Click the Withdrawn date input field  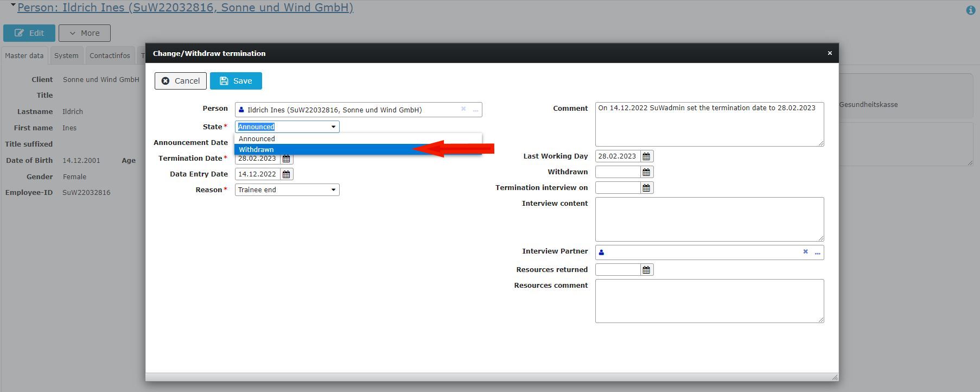(618, 172)
